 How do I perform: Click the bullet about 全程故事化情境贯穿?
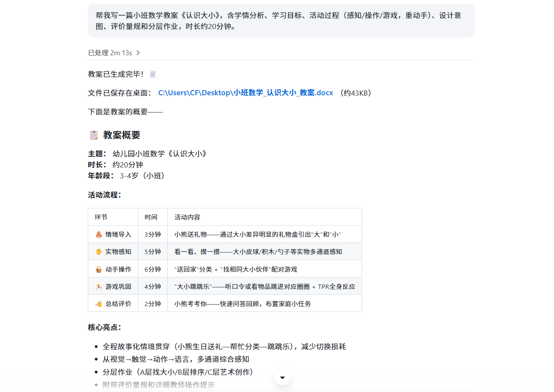tap(224, 347)
